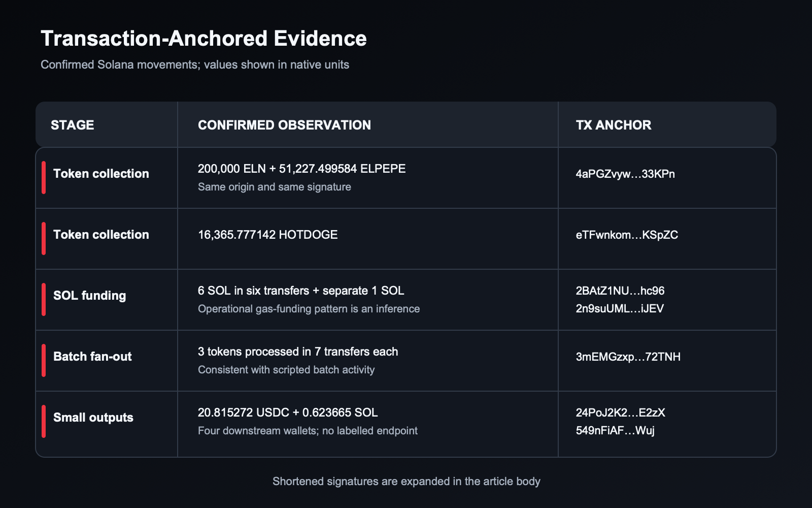
Task: Select the CONFIRMED OBSERVATION column header
Action: tap(284, 125)
